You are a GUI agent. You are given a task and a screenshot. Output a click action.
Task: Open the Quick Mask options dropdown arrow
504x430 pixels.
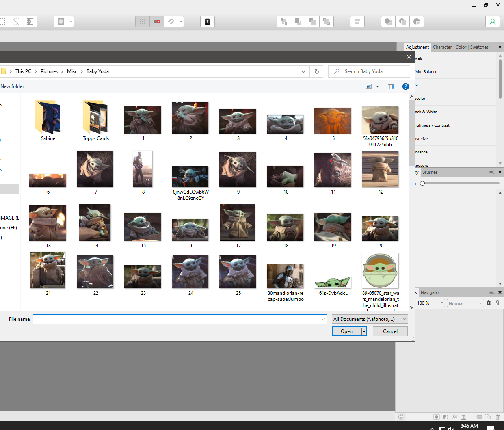(x=71, y=22)
